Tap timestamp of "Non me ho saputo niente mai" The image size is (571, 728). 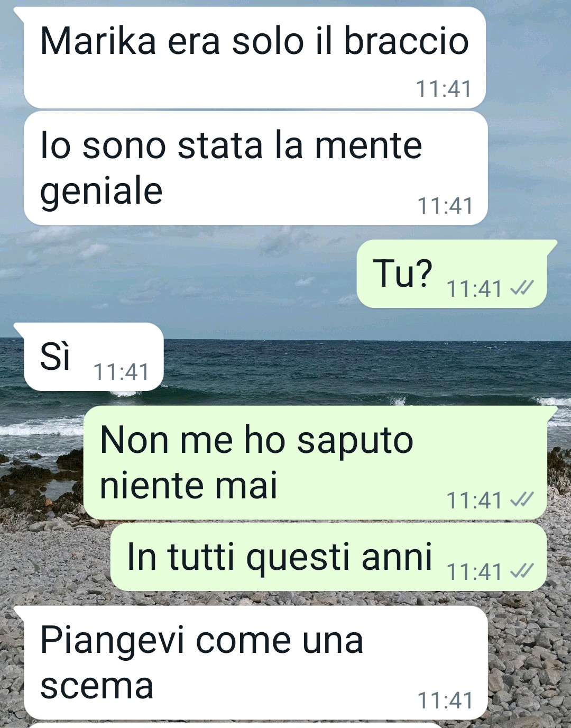[474, 500]
